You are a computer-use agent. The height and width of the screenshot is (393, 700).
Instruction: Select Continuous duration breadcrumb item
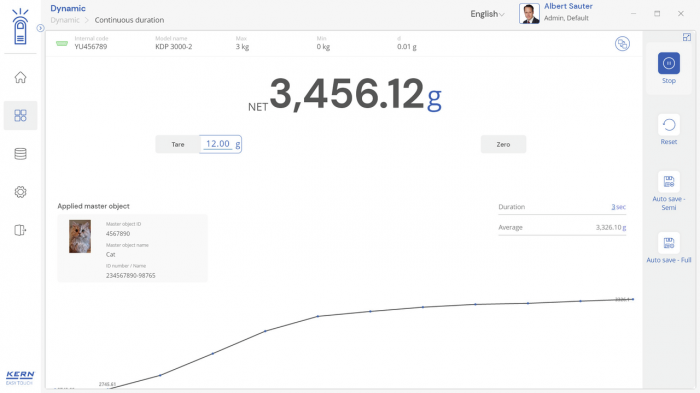coord(129,20)
